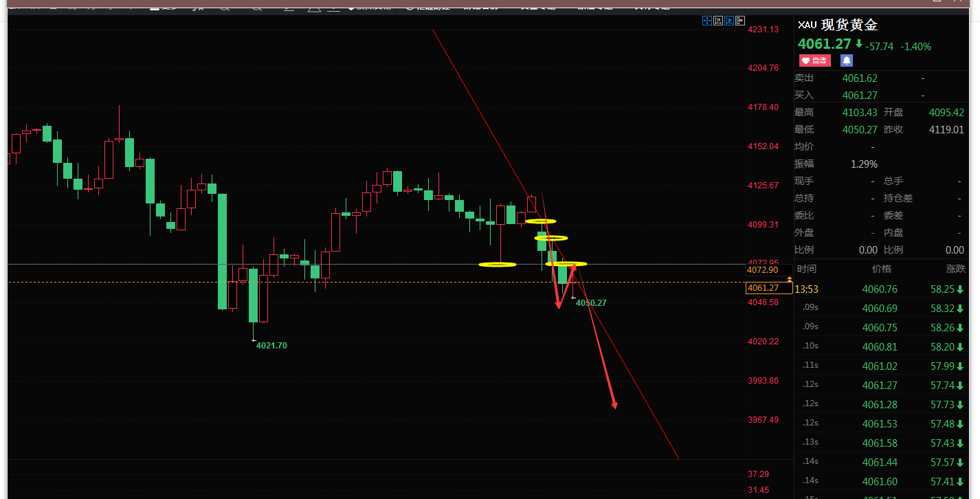Toggle the crosshair cursor icon above chart
Image resolution: width=980 pixels, height=499 pixels.
click(707, 21)
